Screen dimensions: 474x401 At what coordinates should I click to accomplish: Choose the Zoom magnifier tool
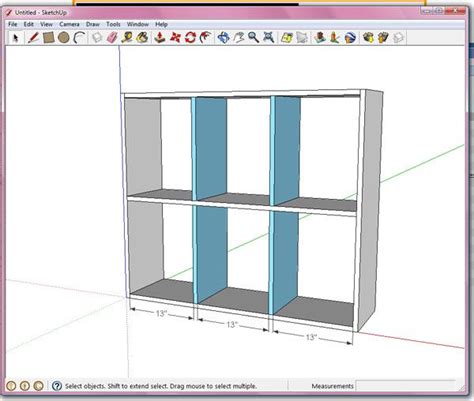click(x=253, y=37)
